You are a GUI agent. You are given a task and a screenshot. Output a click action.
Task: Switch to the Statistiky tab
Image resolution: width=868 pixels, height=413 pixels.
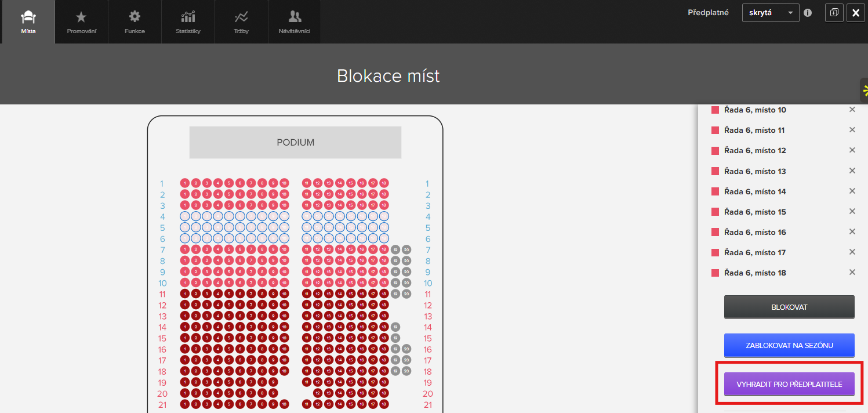tap(188, 21)
